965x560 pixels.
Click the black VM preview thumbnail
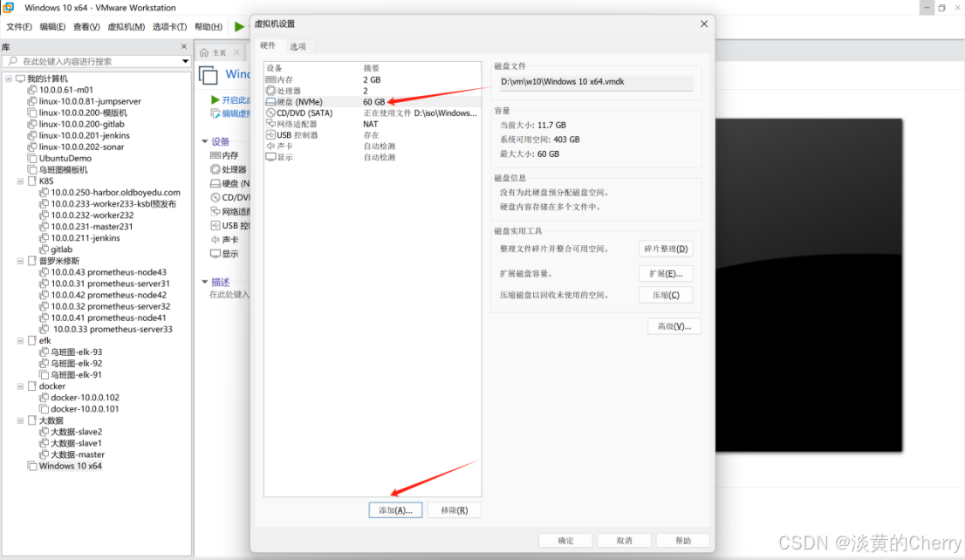click(809, 285)
